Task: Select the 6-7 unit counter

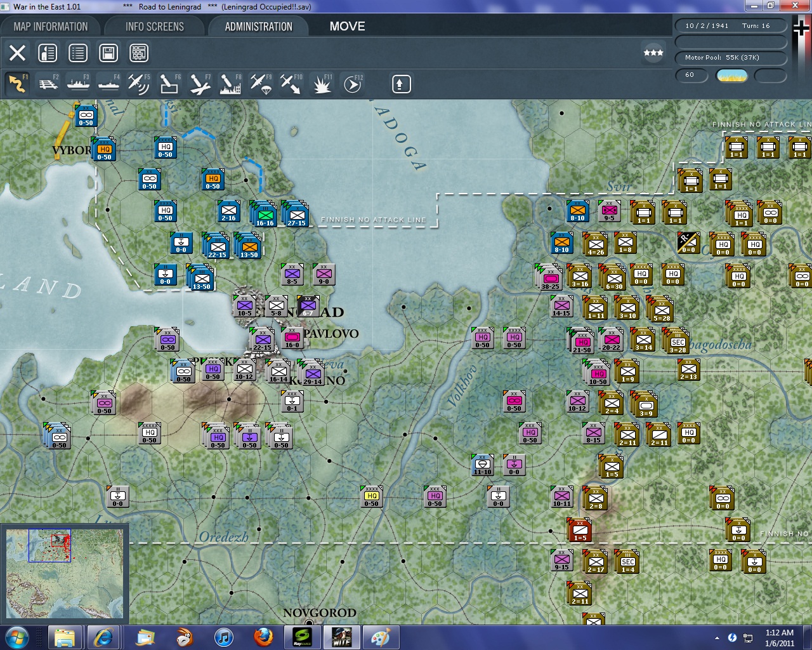Action: (x=308, y=307)
